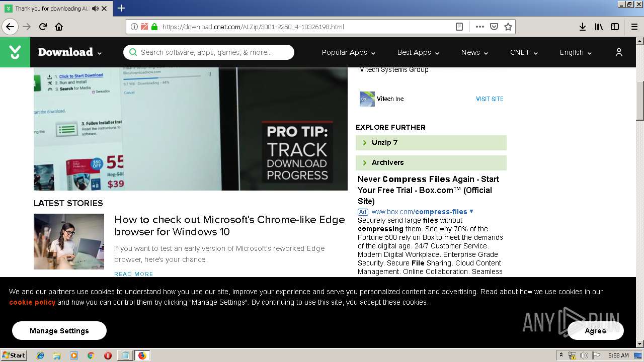The width and height of the screenshot is (644, 362).
Task: Open the cookie policy link
Action: pos(32,302)
